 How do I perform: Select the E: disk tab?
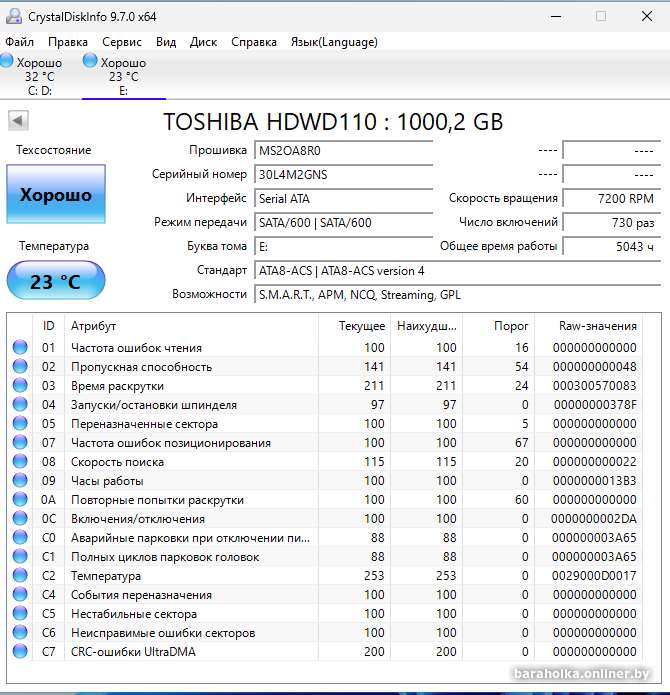pyautogui.click(x=124, y=75)
